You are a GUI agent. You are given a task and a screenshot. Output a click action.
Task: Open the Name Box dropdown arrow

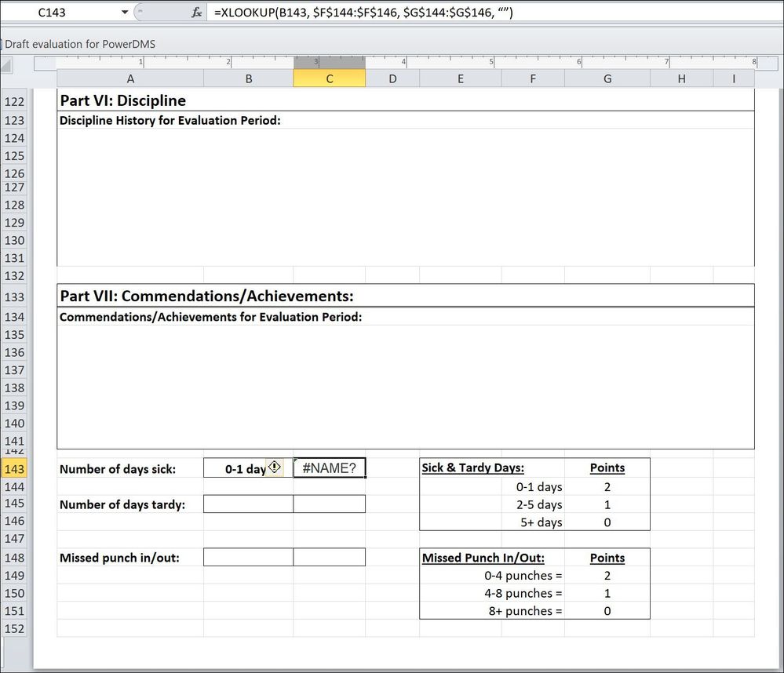pos(125,13)
